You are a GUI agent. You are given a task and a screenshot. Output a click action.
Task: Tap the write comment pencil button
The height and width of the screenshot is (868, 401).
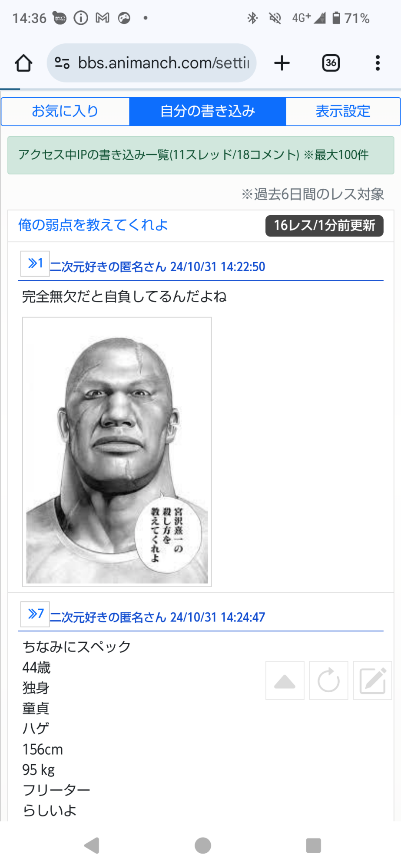tap(373, 681)
